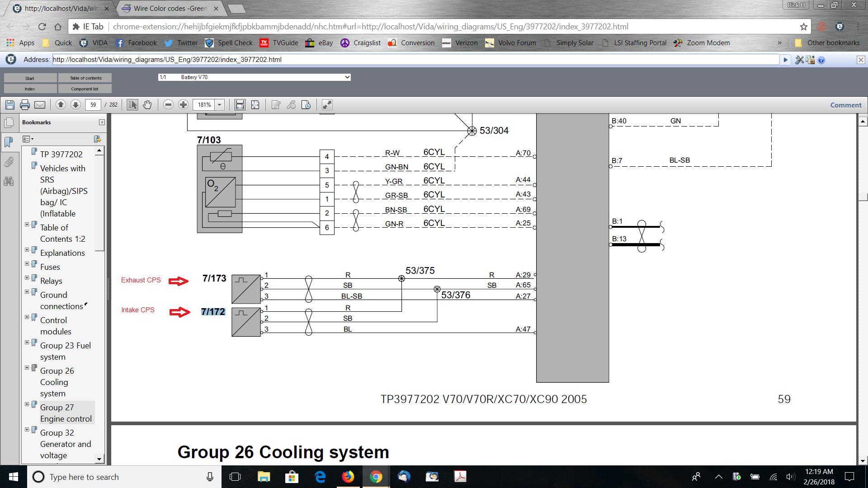The image size is (868, 488).
Task: Expand Group 23 Fuel system bookmark
Action: coord(27,343)
